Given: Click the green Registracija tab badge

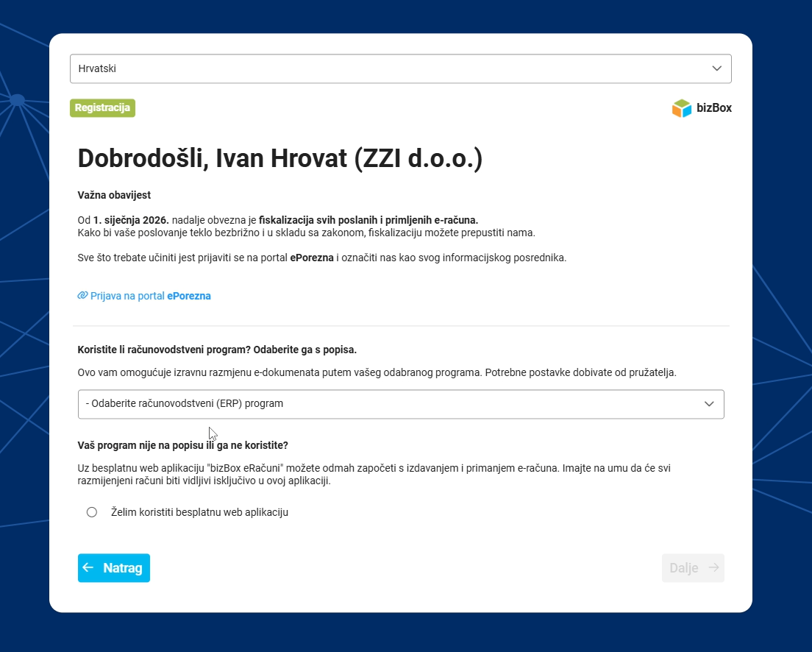Looking at the screenshot, I should (x=102, y=108).
